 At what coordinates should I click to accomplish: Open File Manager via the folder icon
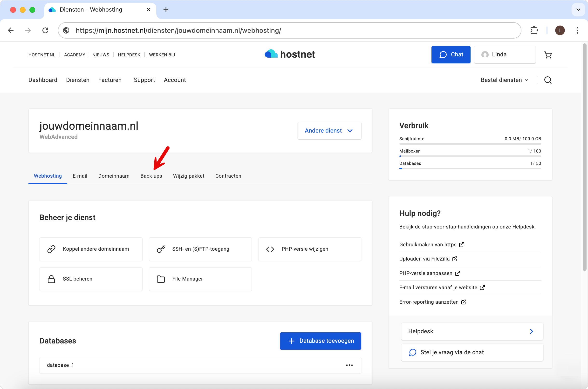click(161, 279)
